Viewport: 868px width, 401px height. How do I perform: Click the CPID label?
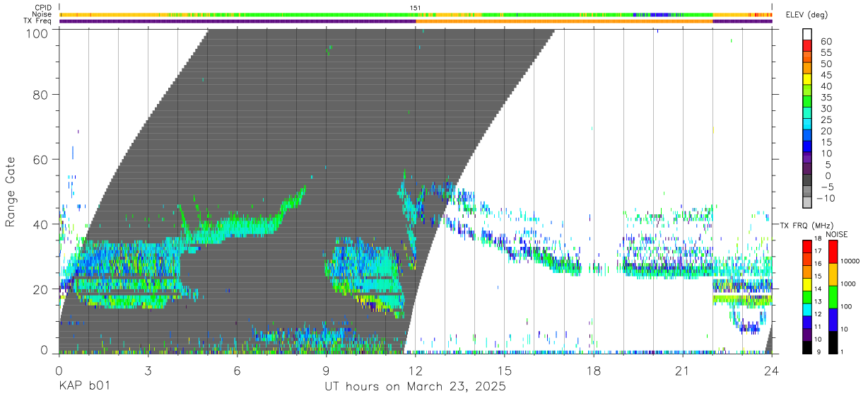(42, 8)
